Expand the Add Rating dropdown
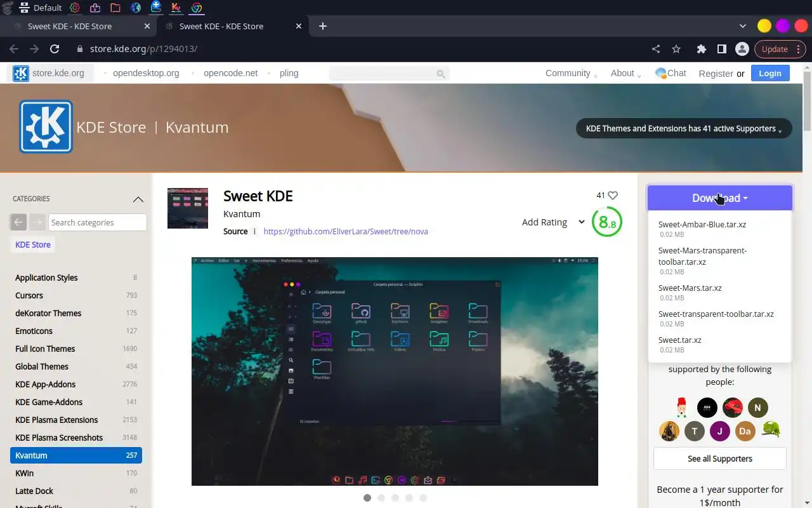The image size is (812, 508). (x=553, y=222)
